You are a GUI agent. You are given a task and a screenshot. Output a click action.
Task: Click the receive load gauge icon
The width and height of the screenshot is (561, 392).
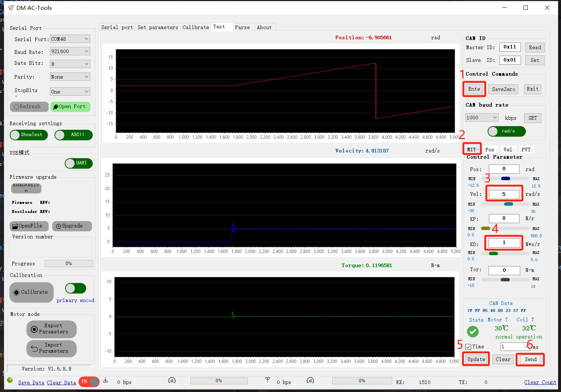tap(172, 380)
